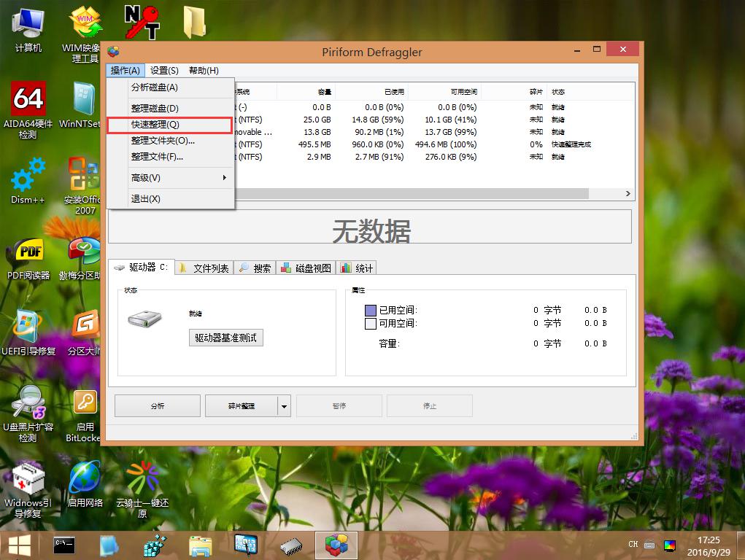Switch to the 磁盘视图 tab
The height and width of the screenshot is (560, 745).
(x=306, y=268)
